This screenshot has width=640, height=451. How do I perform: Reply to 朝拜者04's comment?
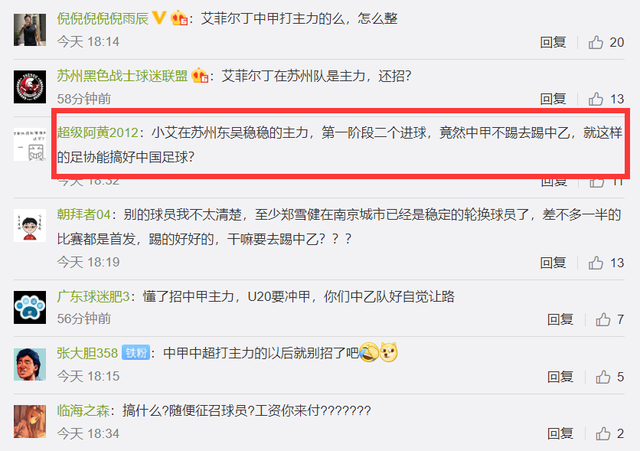coord(553,263)
